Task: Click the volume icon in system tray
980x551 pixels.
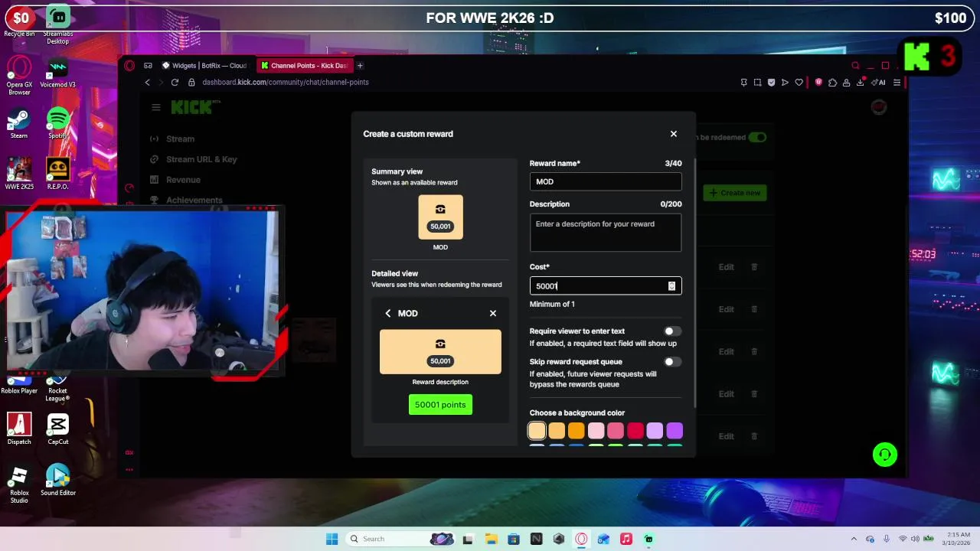Action: [x=915, y=539]
